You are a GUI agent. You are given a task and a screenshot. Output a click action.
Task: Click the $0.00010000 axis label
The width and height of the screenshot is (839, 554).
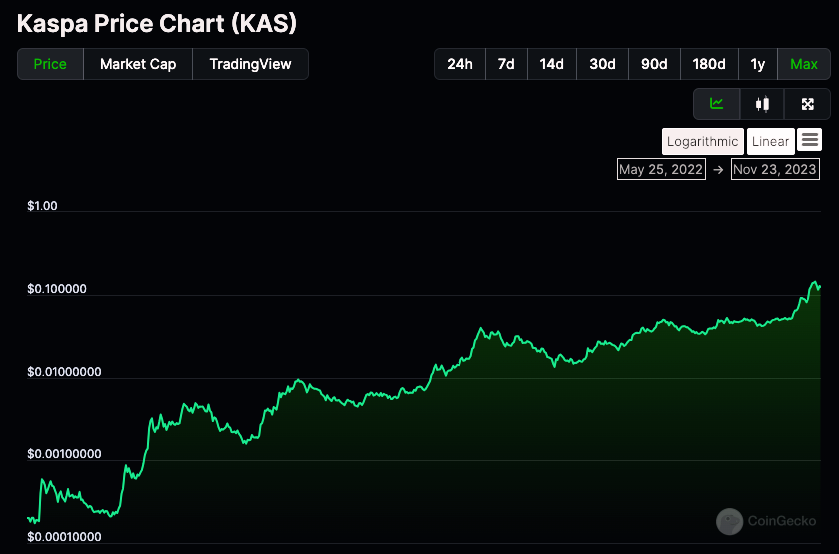coord(64,537)
